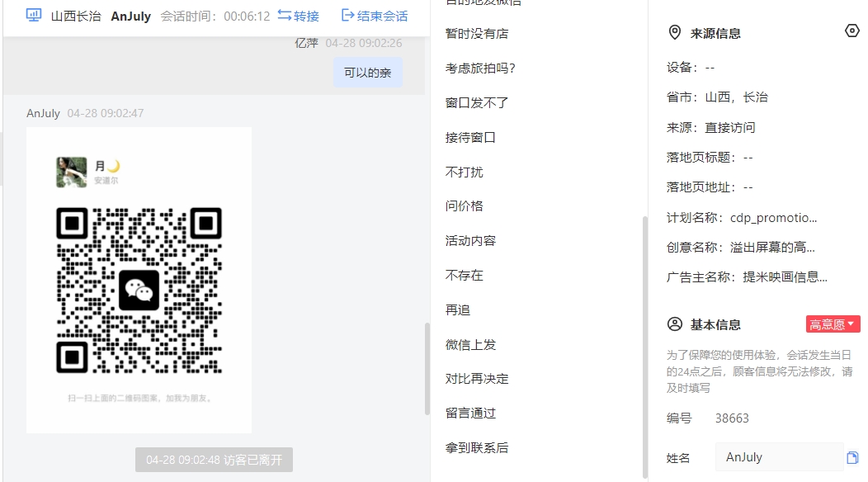Screen dimensions: 868x482
Task: Select quick reply 不打扰
Action: [x=464, y=172]
